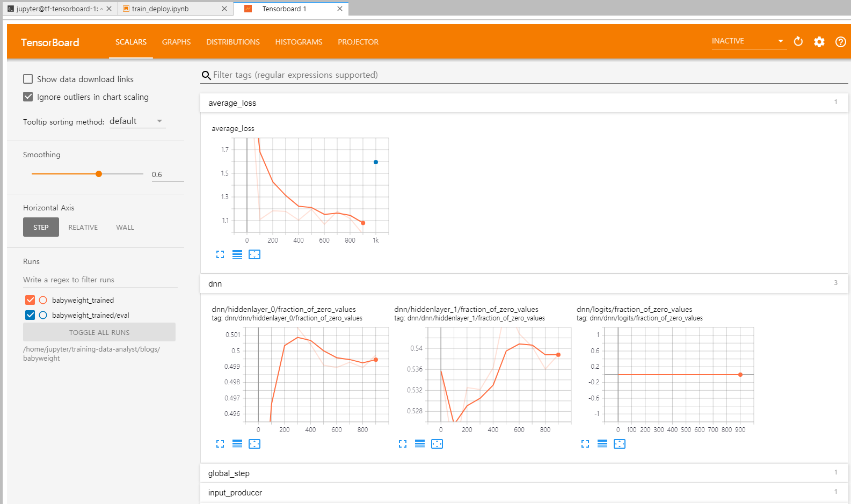Switch to train_deploy.ipynb browser tab
This screenshot has height=504, width=851.
pyautogui.click(x=174, y=9)
